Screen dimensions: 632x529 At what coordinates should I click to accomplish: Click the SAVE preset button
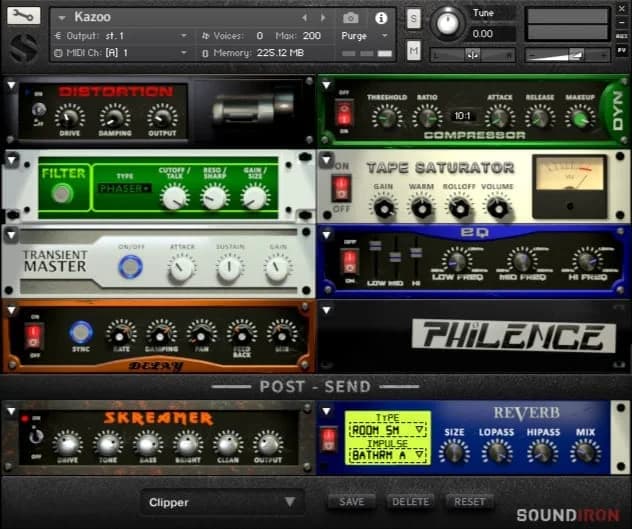tap(351, 501)
